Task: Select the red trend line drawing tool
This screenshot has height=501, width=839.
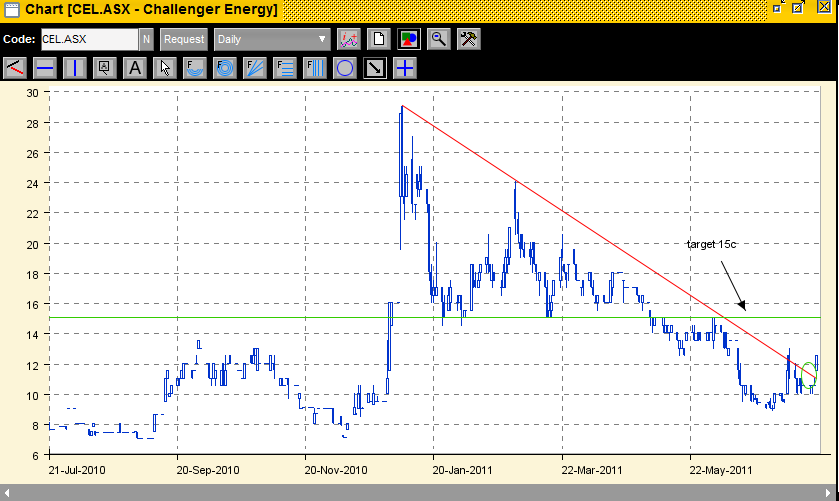Action: point(14,68)
